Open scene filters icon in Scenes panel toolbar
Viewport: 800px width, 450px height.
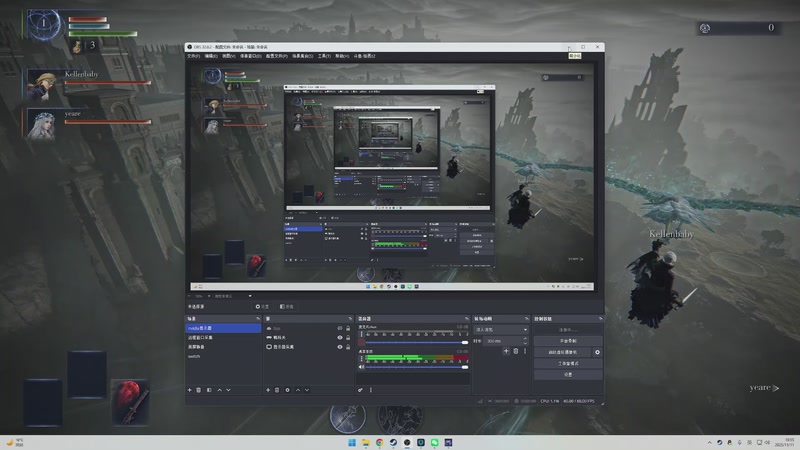coord(209,390)
